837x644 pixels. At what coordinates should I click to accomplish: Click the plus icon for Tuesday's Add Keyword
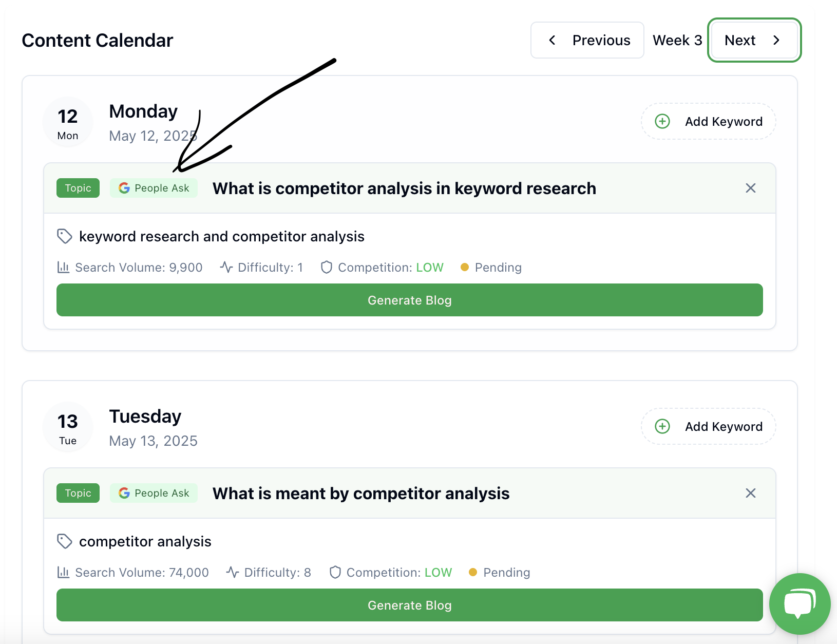point(662,426)
